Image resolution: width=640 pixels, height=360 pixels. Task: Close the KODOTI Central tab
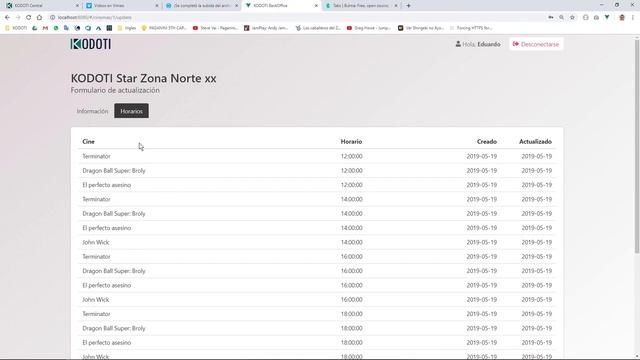click(x=78, y=6)
